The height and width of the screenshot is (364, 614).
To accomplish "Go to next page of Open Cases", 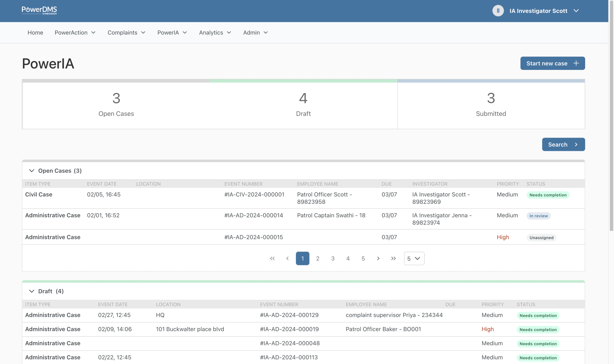I will click(x=378, y=258).
